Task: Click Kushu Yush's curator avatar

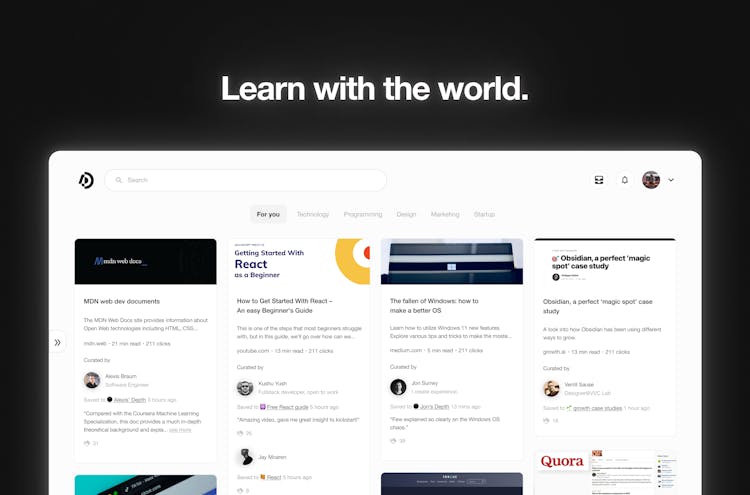Action: 245,388
